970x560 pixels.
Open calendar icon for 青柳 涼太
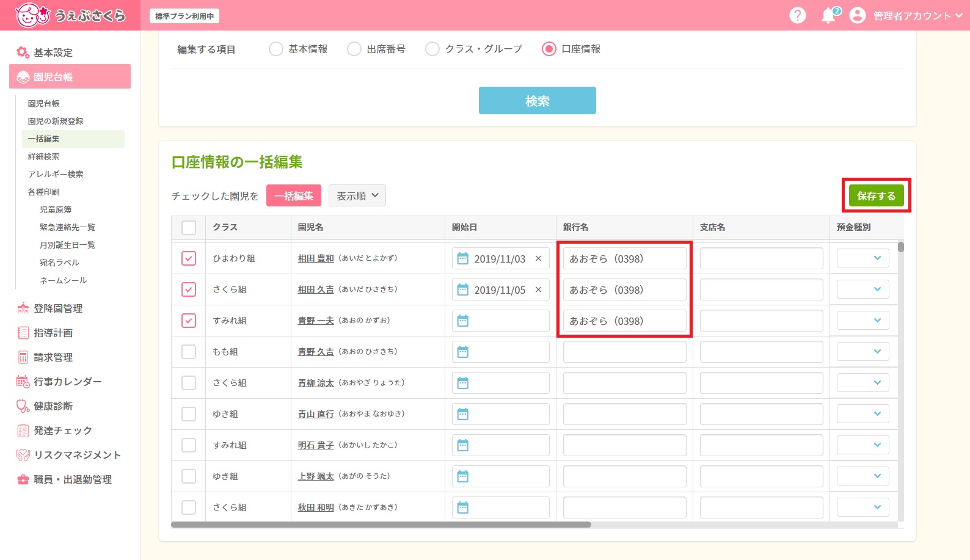[463, 383]
